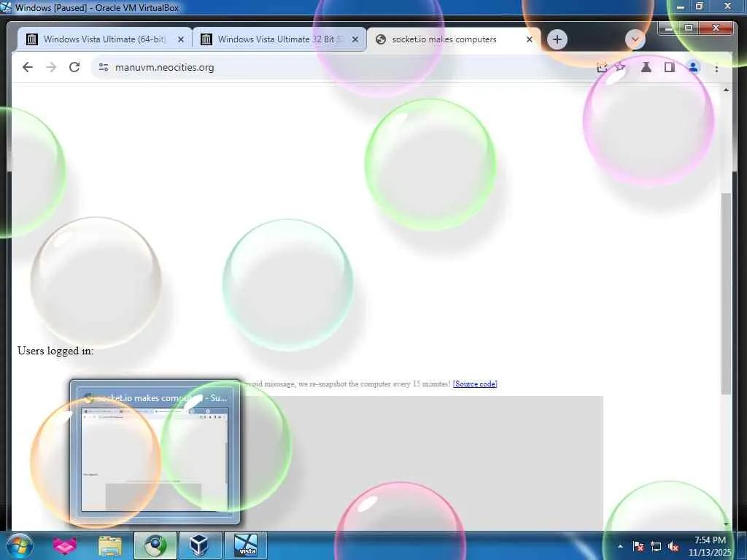Open the profile avatar menu

tap(693, 67)
